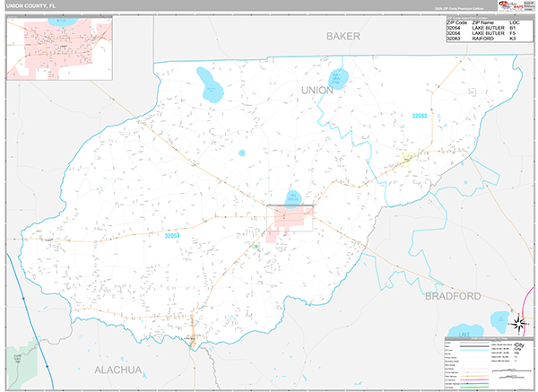Click the UNION county name label
This screenshot has height=392, width=538.
(317, 90)
